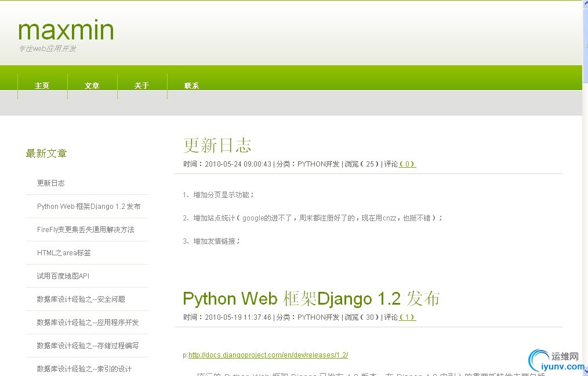Open sidebar link Python Web 框架Django 1.2 发布
588x376 pixels.
point(89,207)
